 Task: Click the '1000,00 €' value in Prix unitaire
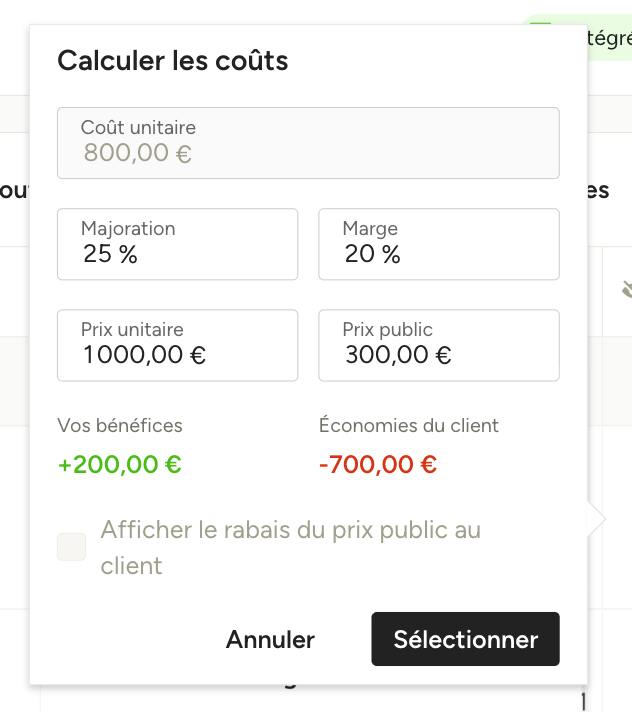pos(144,355)
